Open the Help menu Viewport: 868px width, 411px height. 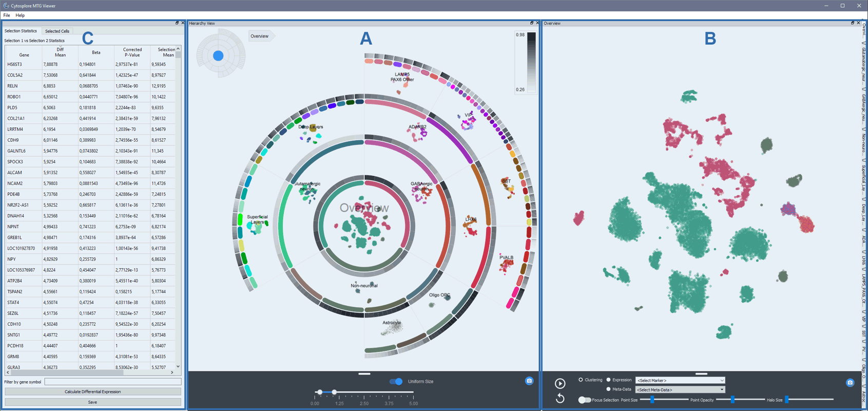point(20,15)
